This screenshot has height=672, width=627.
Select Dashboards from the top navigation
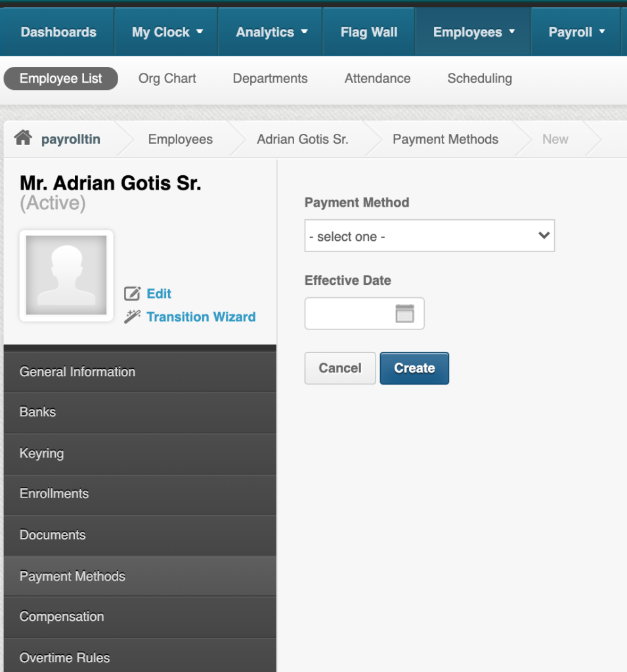click(x=56, y=31)
